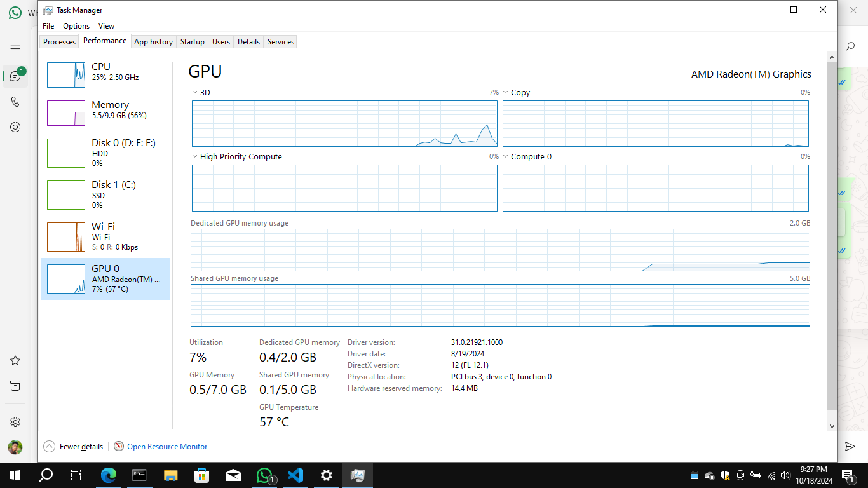
Task: Click the Task Manager title bar icon
Action: tap(48, 10)
